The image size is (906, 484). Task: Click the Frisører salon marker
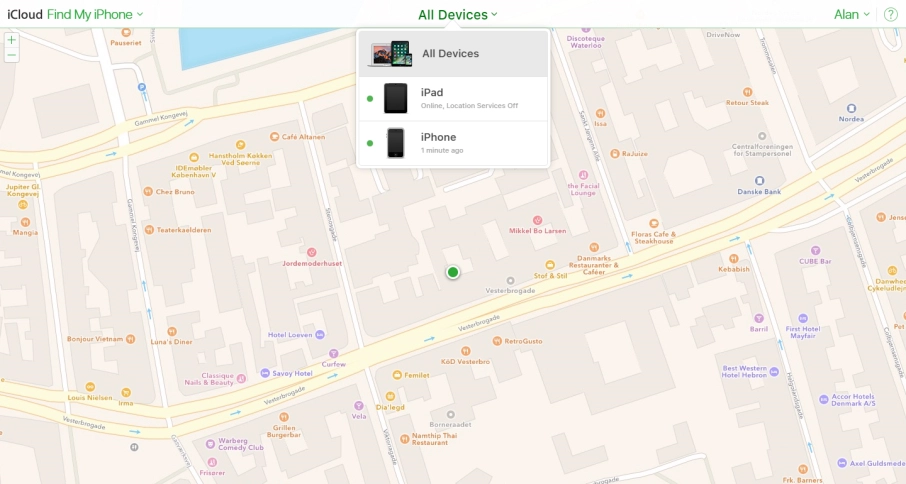pos(212,462)
